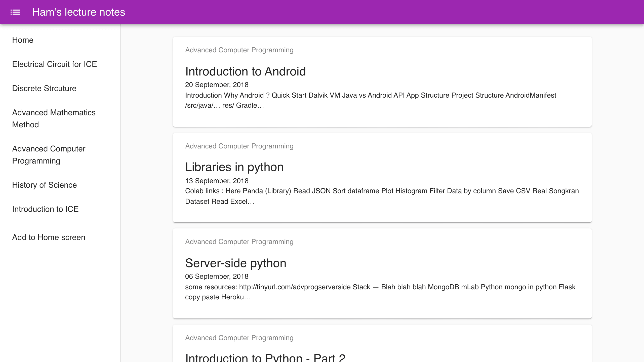This screenshot has height=362, width=644.
Task: Click the date 06 September, 2018
Action: [x=217, y=276]
